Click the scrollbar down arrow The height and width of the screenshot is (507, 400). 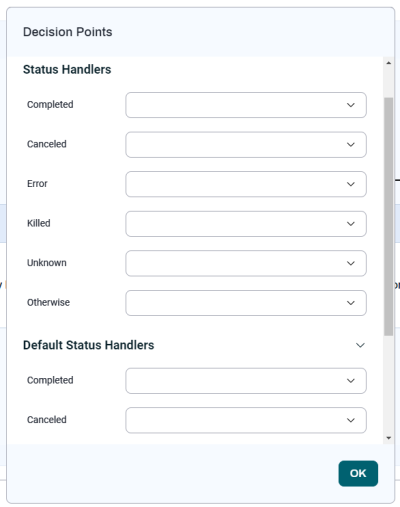click(x=388, y=438)
